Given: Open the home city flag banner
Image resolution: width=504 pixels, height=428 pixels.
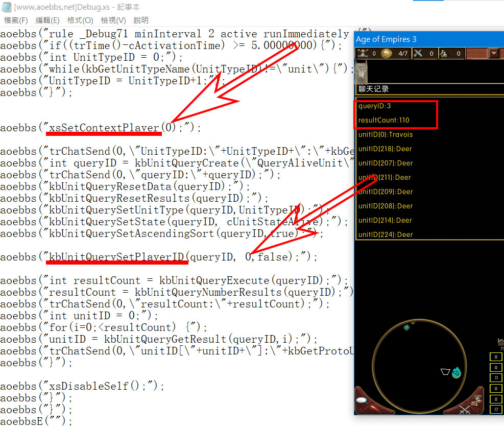Looking at the screenshot, I should (362, 73).
